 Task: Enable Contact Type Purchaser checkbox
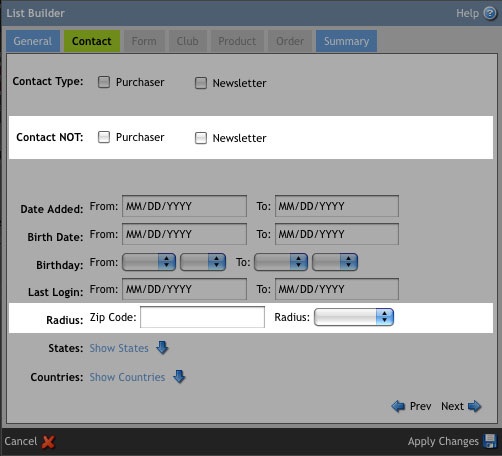[x=104, y=82]
